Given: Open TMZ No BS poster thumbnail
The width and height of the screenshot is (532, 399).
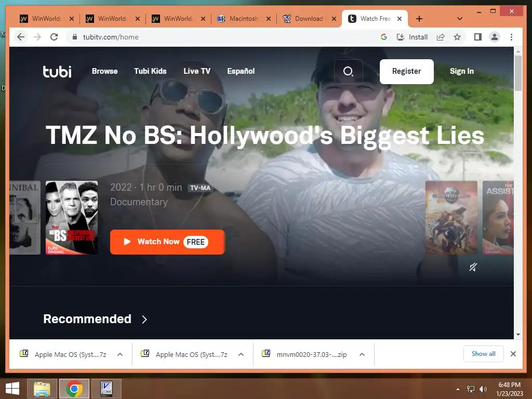Looking at the screenshot, I should 72,218.
